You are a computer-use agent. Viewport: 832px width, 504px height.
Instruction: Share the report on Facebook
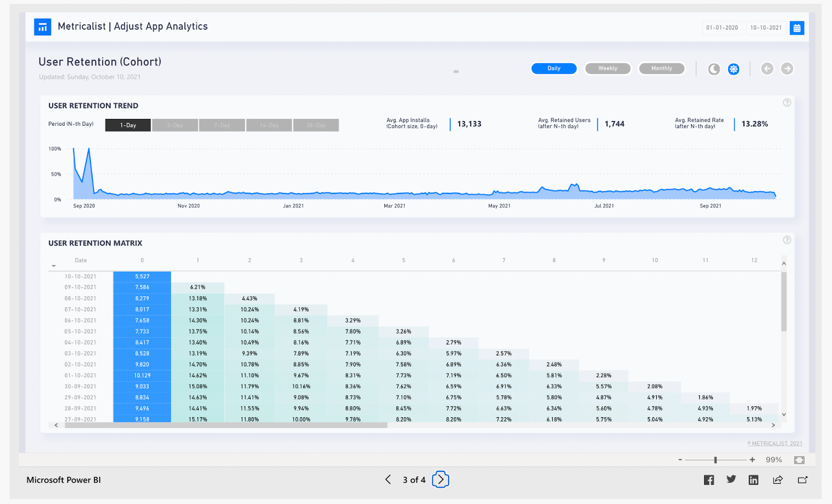(x=709, y=480)
